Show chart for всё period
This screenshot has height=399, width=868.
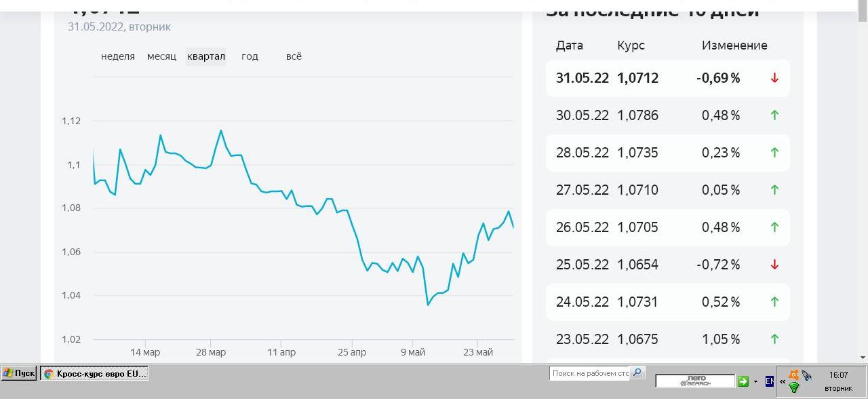pyautogui.click(x=294, y=56)
